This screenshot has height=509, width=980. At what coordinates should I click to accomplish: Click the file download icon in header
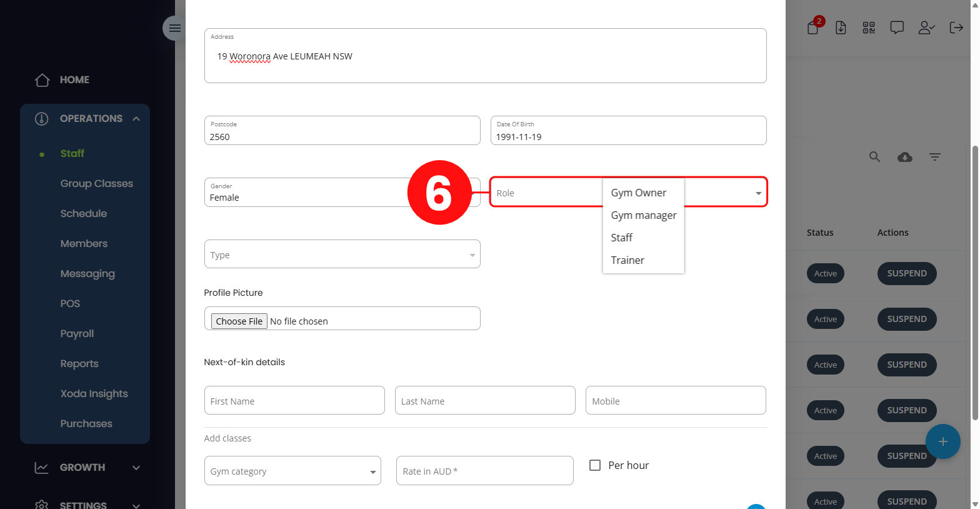click(841, 28)
